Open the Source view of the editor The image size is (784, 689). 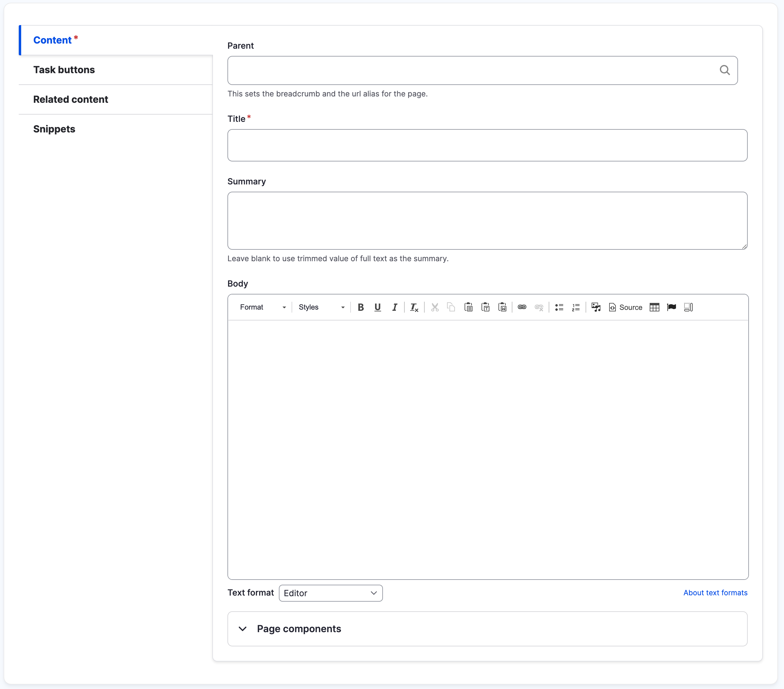point(625,307)
